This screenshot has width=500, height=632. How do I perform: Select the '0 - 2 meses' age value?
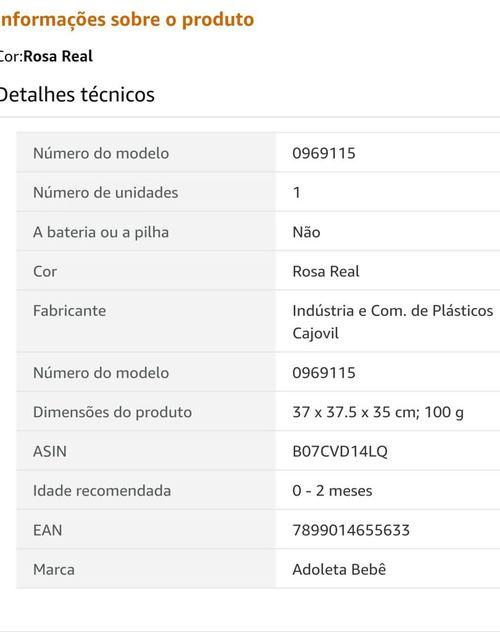click(x=332, y=491)
